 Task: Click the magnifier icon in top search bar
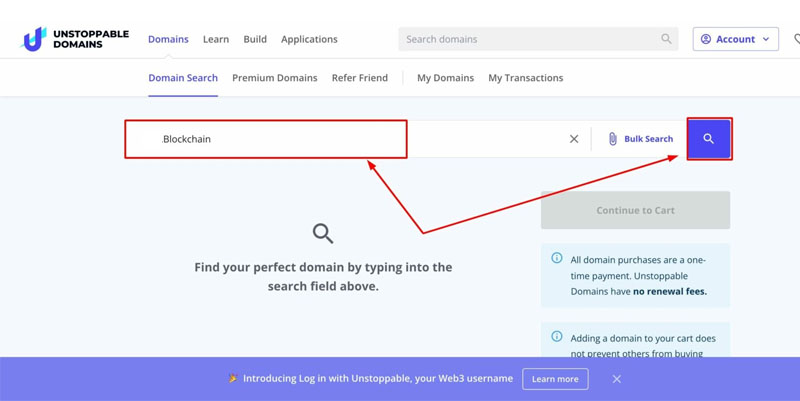coord(666,39)
